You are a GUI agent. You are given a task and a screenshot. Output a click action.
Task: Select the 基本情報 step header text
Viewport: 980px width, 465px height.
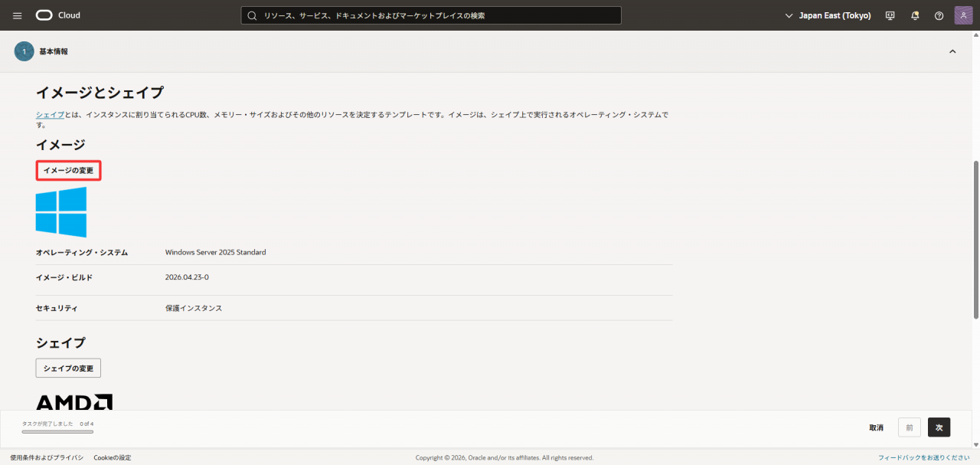tap(54, 51)
